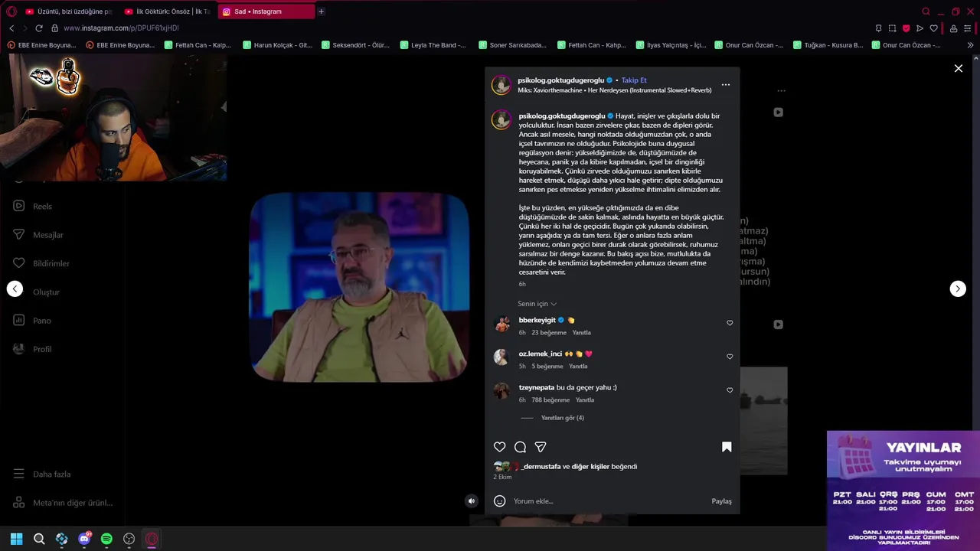Viewport: 980px width, 551px height.
Task: Reply to bberkeyigit's comment
Action: click(581, 333)
